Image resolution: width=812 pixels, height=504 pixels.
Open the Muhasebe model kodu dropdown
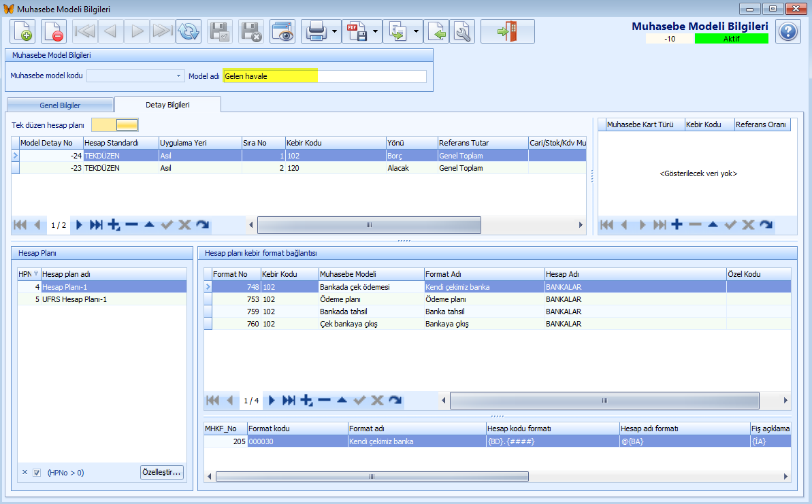click(178, 75)
